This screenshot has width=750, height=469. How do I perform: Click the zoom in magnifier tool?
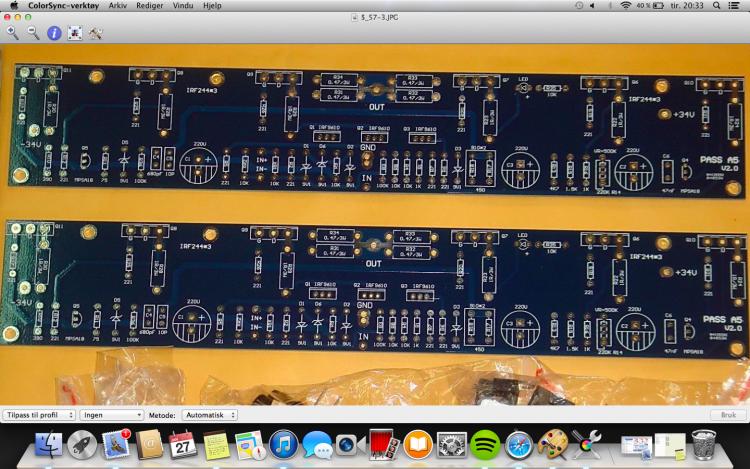click(x=12, y=33)
